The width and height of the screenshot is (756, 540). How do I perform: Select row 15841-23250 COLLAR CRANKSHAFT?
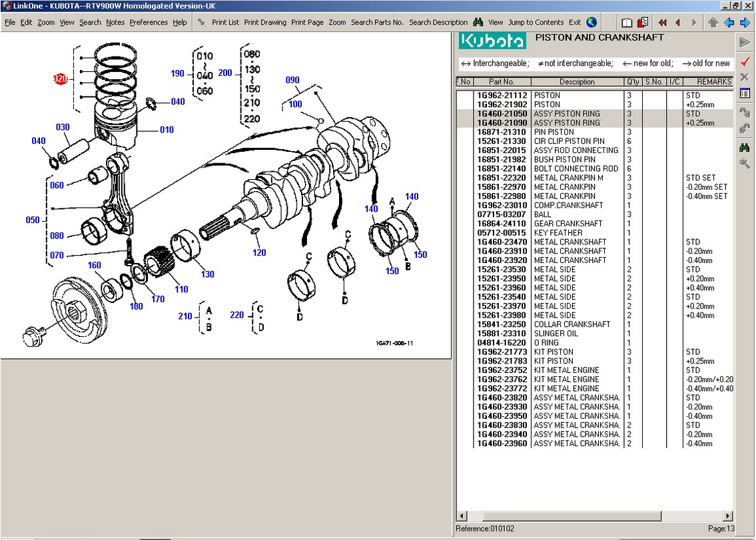(x=595, y=324)
